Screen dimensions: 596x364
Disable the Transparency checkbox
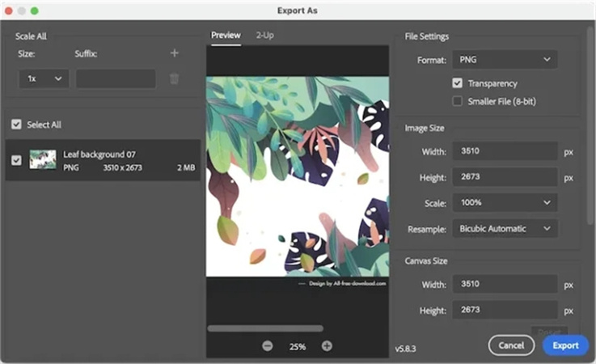pyautogui.click(x=457, y=83)
